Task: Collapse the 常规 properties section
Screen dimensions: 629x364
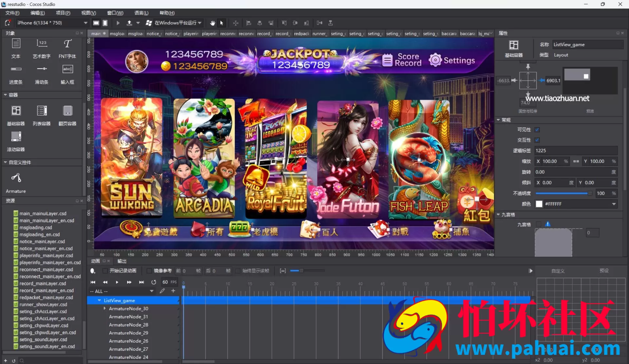Action: [498, 120]
